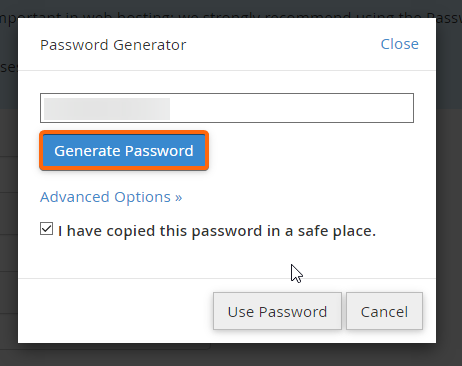Select the blurred generated password value
462x366 pixels.
(107, 109)
